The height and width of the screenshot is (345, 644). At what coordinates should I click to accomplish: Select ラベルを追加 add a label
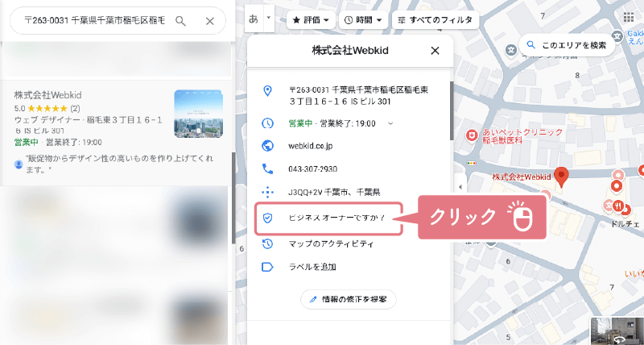[312, 267]
